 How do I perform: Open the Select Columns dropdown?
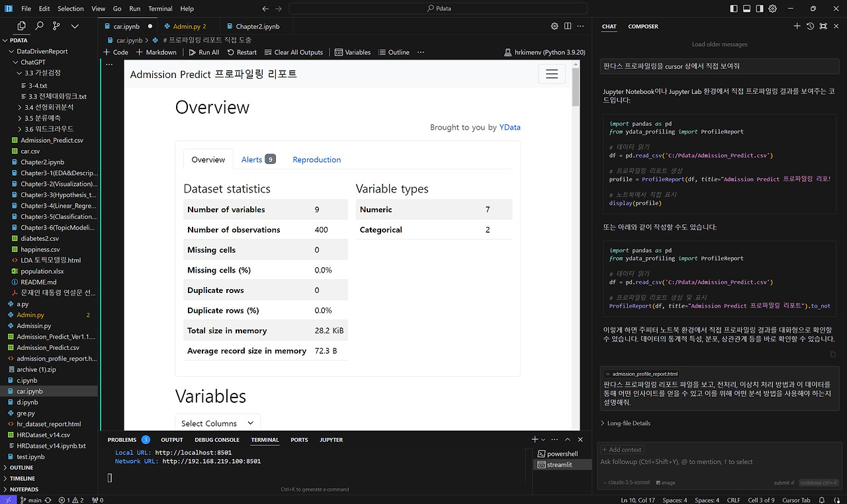pyautogui.click(x=218, y=423)
